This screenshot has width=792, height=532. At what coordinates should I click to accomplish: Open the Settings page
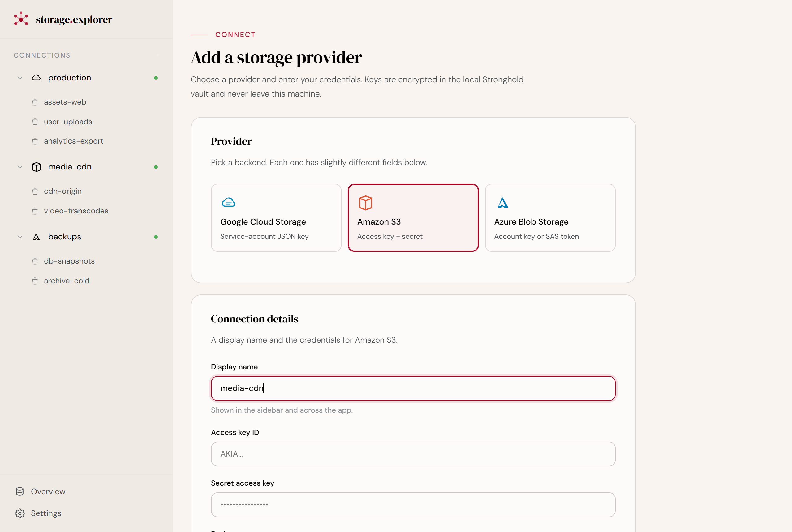46,513
